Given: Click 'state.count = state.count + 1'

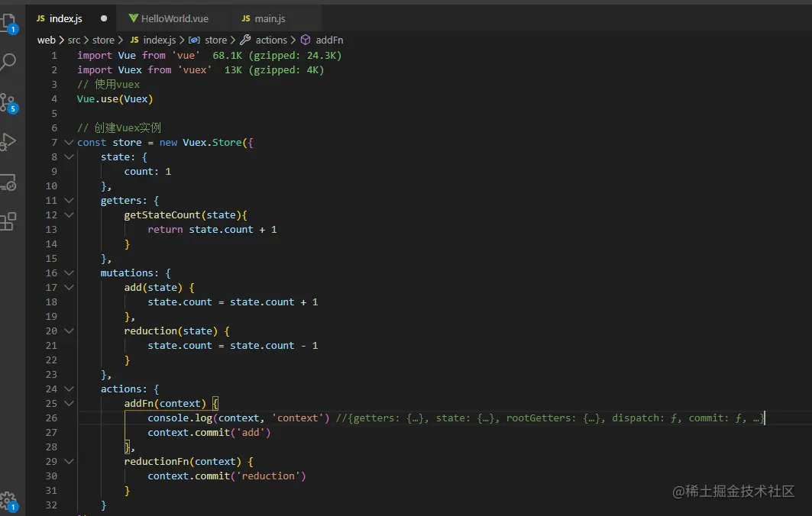Looking at the screenshot, I should [x=232, y=302].
